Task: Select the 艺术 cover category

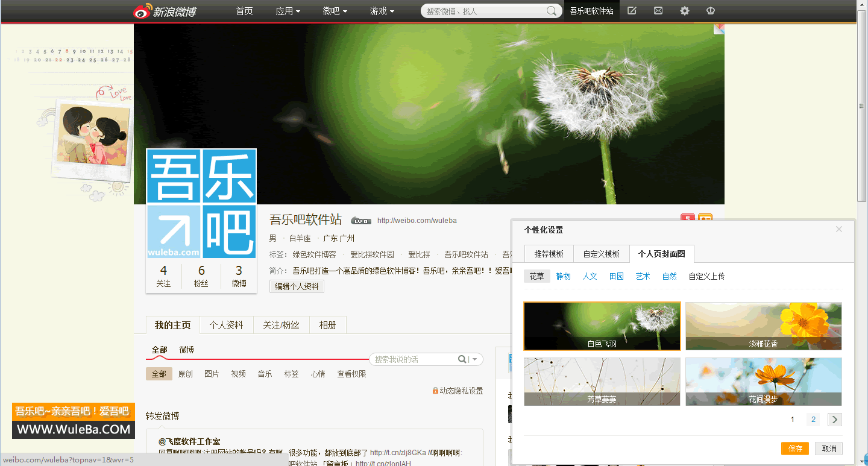Action: click(643, 276)
